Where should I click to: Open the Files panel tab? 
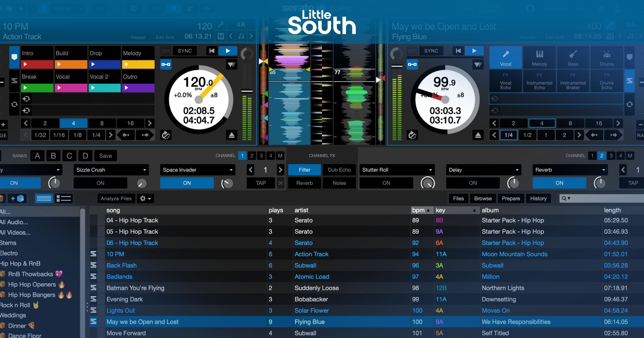(x=459, y=199)
